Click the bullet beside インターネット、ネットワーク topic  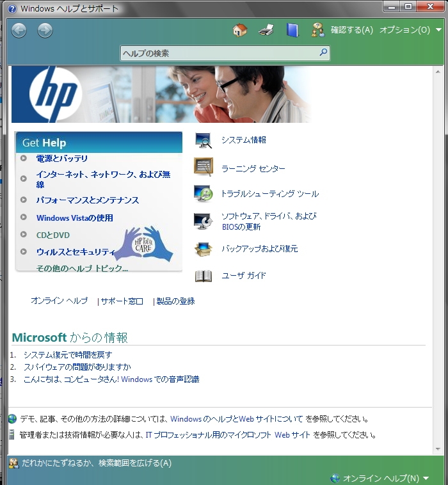coord(24,179)
